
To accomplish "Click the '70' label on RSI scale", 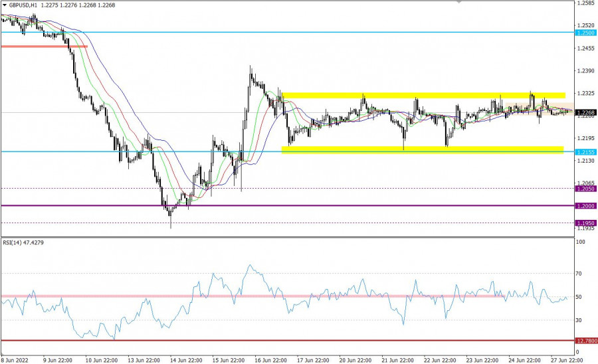I will click(579, 274).
